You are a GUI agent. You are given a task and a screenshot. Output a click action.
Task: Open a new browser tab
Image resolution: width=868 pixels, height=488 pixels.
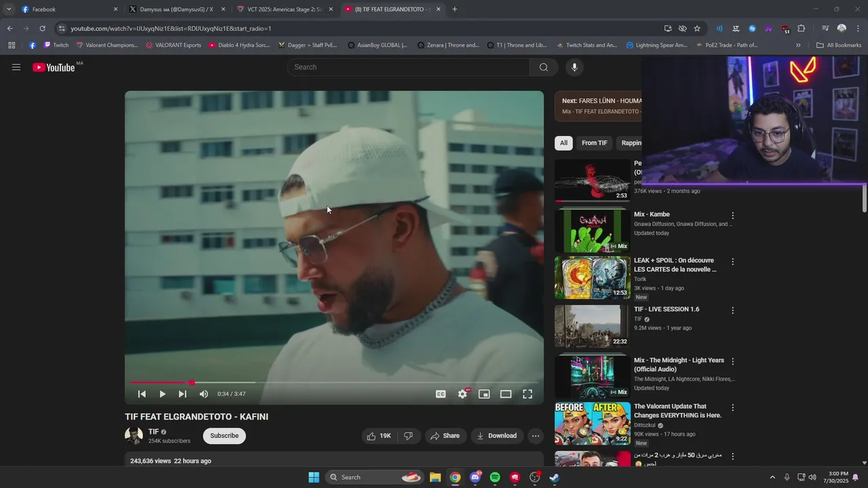pyautogui.click(x=454, y=9)
